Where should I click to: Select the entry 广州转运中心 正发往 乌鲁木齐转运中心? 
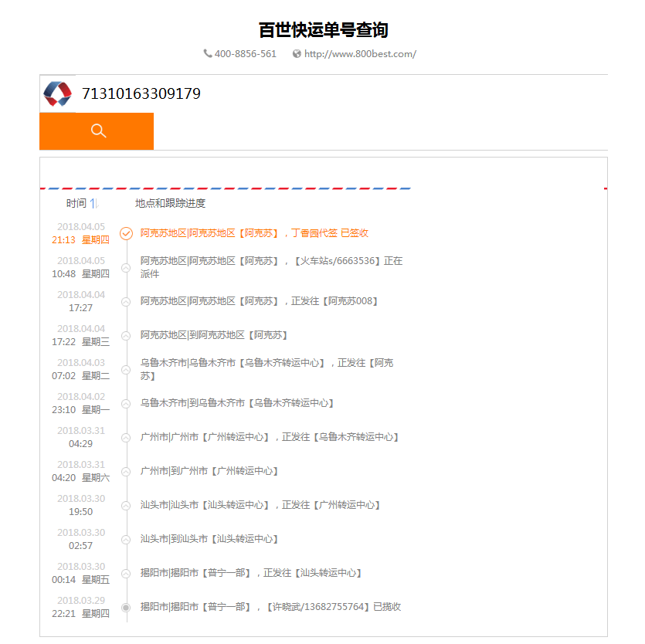[270, 437]
